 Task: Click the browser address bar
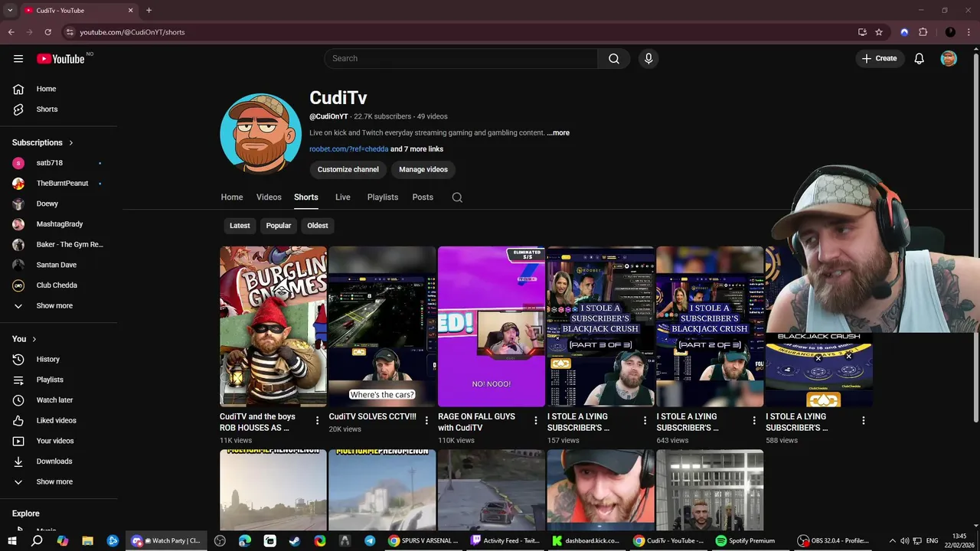[459, 32]
